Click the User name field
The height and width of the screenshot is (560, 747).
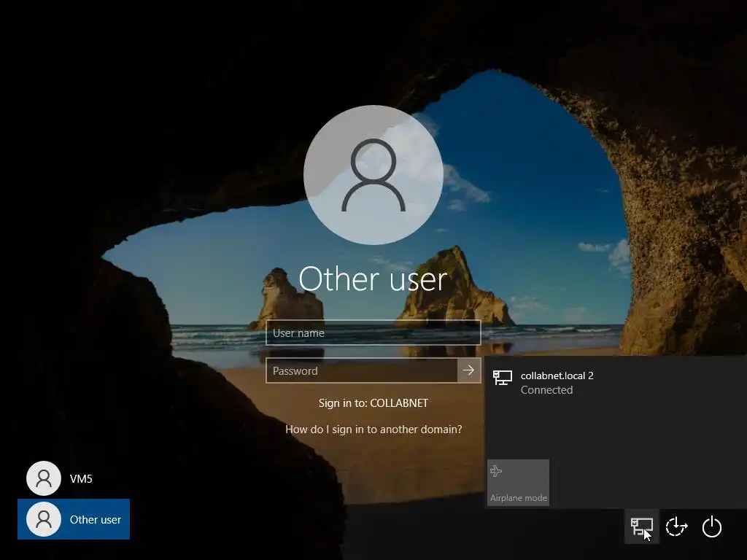(x=373, y=332)
